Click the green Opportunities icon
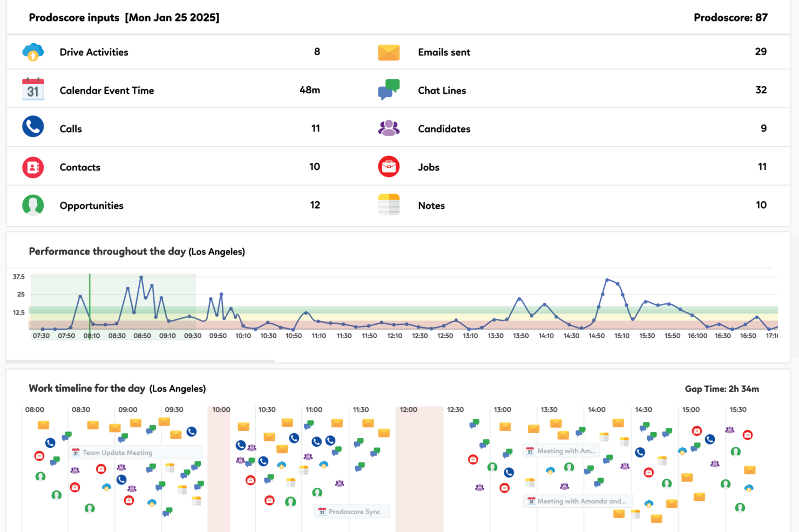 [33, 205]
